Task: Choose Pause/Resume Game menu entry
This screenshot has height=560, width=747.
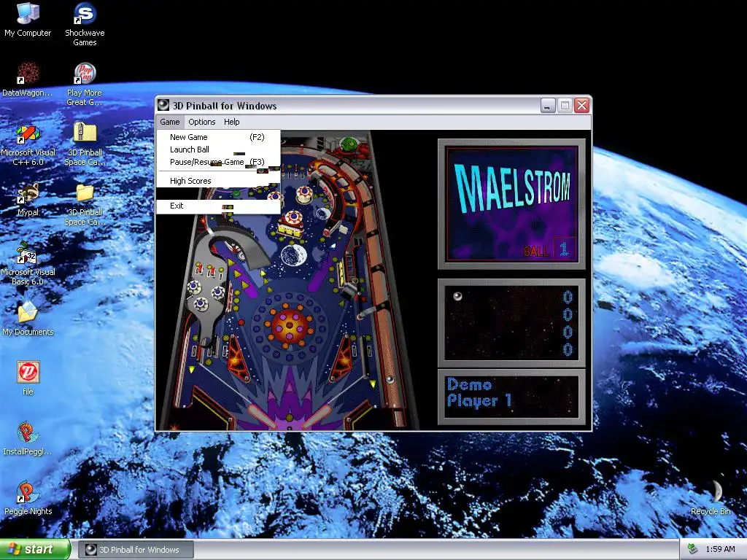Action: 218,162
